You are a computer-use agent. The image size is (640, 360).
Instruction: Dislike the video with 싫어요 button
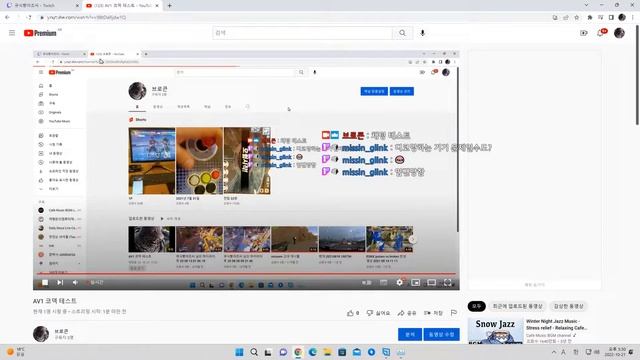point(378,313)
